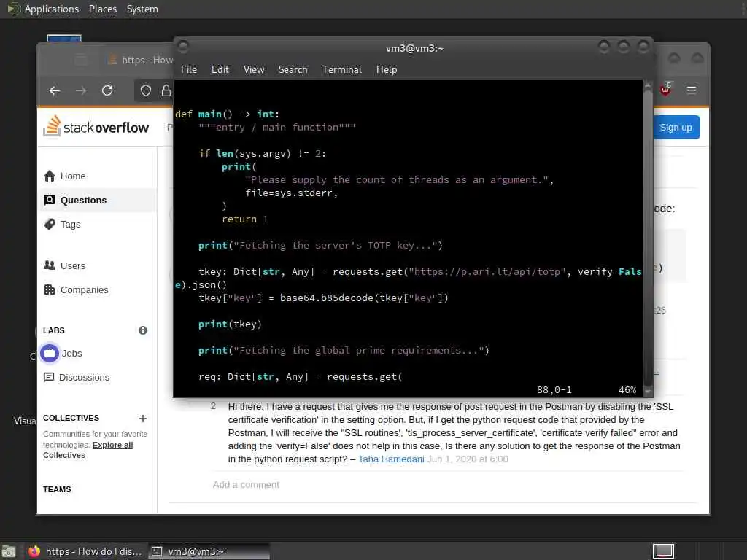Click the Stack Overflow logo
Screen dimensions: 747x560
96,127
